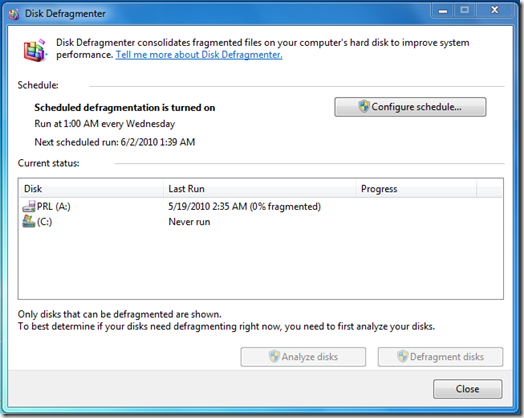Click the large Disk Defragmenter header icon
Image resolution: width=524 pixels, height=418 pixels.
(x=35, y=50)
